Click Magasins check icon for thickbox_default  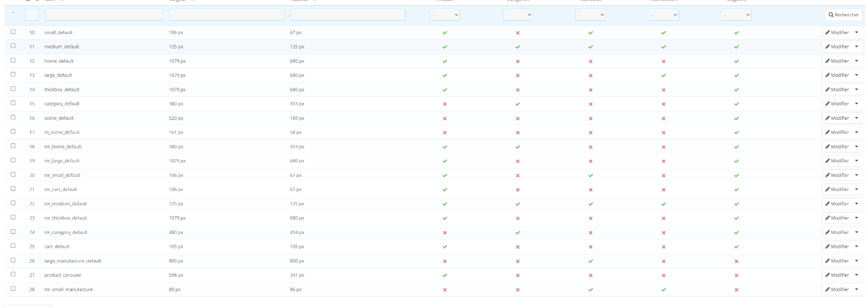coord(736,90)
